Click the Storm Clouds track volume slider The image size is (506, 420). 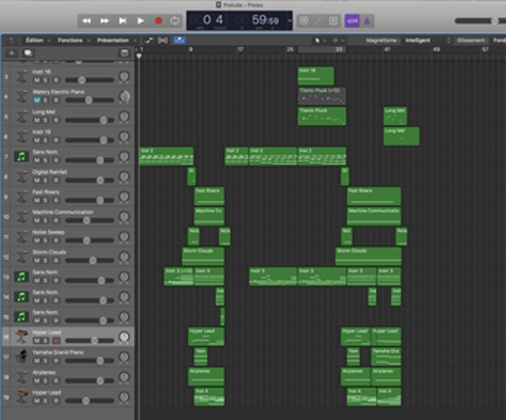90,261
